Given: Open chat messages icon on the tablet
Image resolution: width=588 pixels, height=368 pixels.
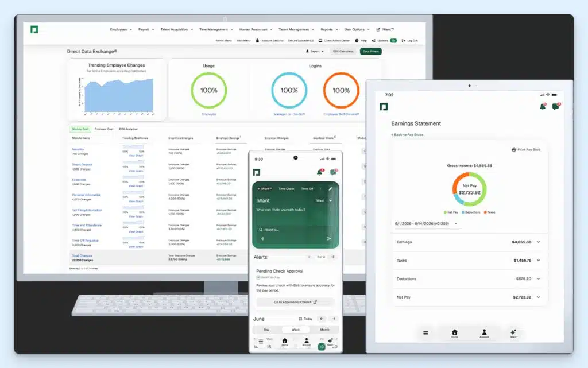Looking at the screenshot, I should (556, 107).
